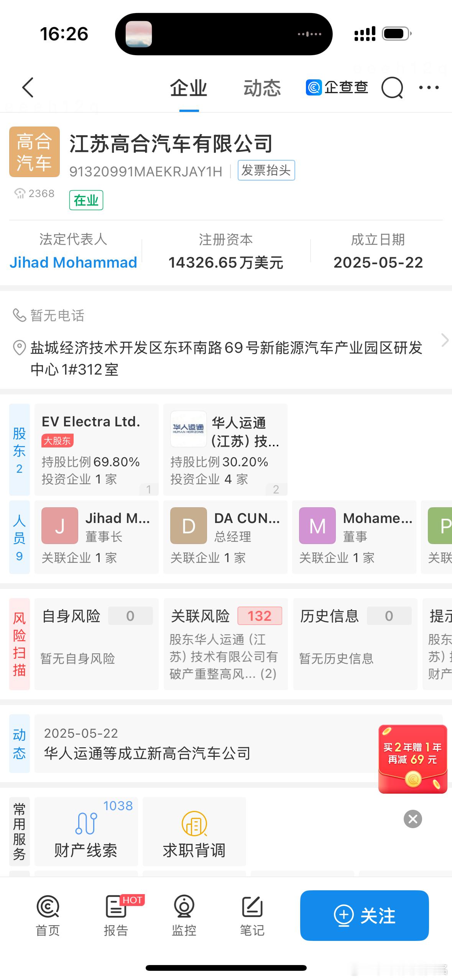Open the 监控 monitor icon
The width and height of the screenshot is (452, 980).
184,916
